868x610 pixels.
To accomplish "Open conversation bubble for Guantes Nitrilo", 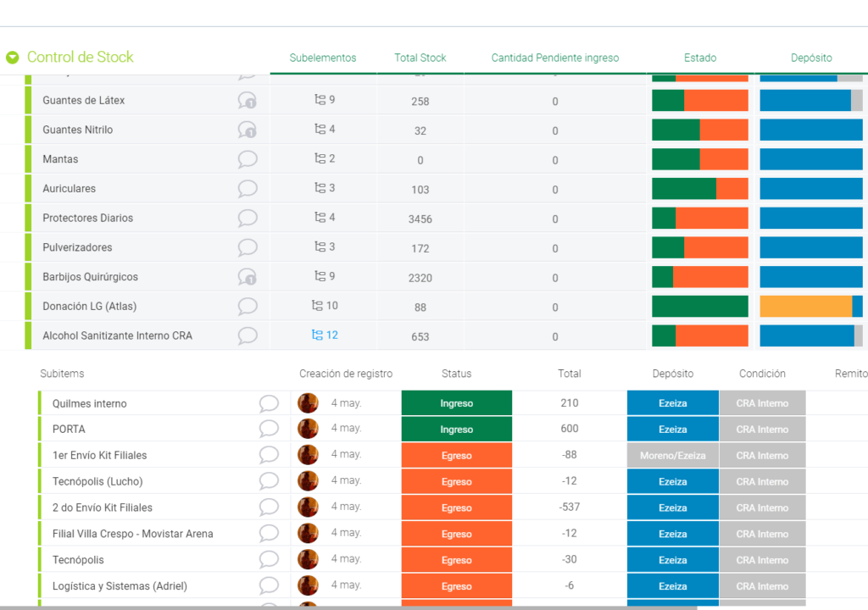I will point(247,130).
